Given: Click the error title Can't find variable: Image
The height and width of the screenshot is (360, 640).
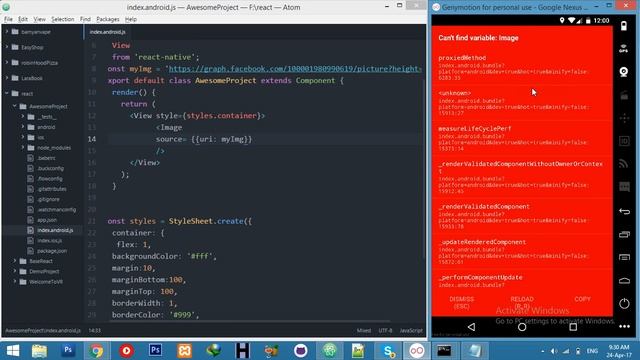Looking at the screenshot, I should pos(478,38).
